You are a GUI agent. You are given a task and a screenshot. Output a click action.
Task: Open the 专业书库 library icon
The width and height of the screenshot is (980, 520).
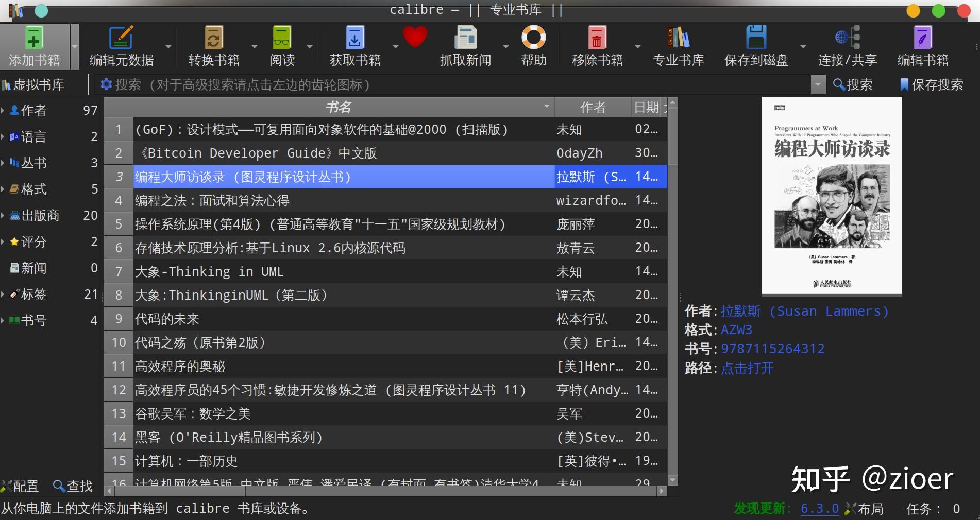(678, 38)
